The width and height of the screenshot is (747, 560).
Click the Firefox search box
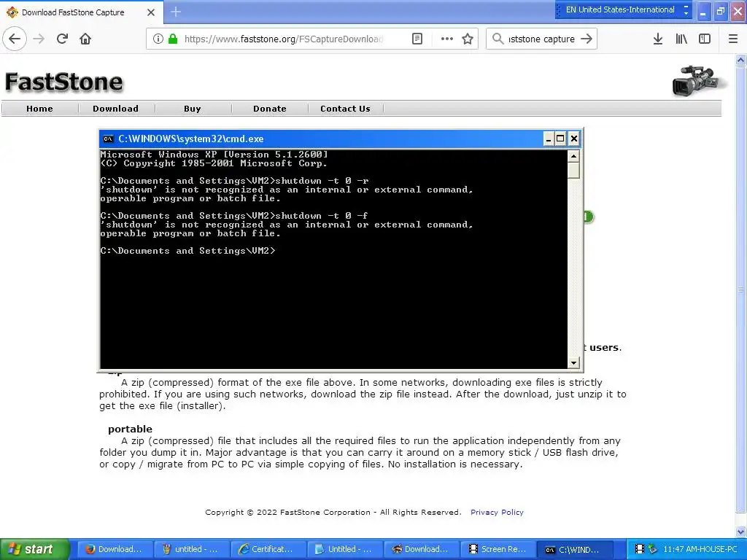pyautogui.click(x=541, y=39)
